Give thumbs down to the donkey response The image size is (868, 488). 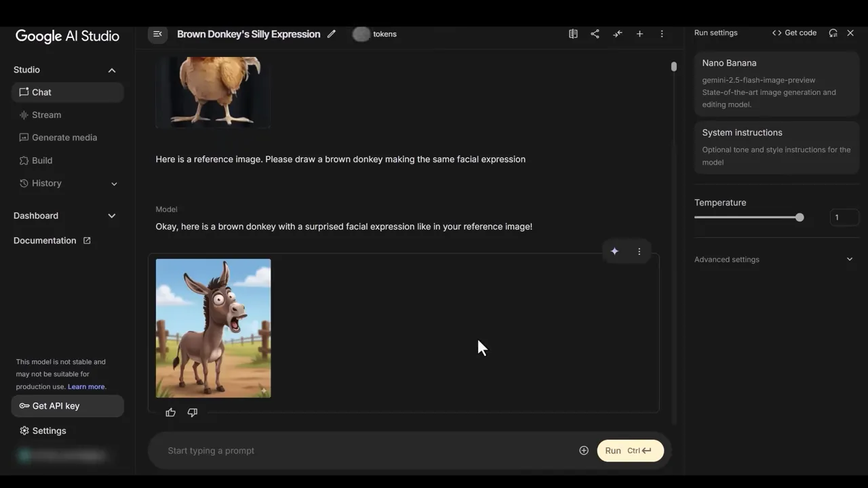[193, 412]
